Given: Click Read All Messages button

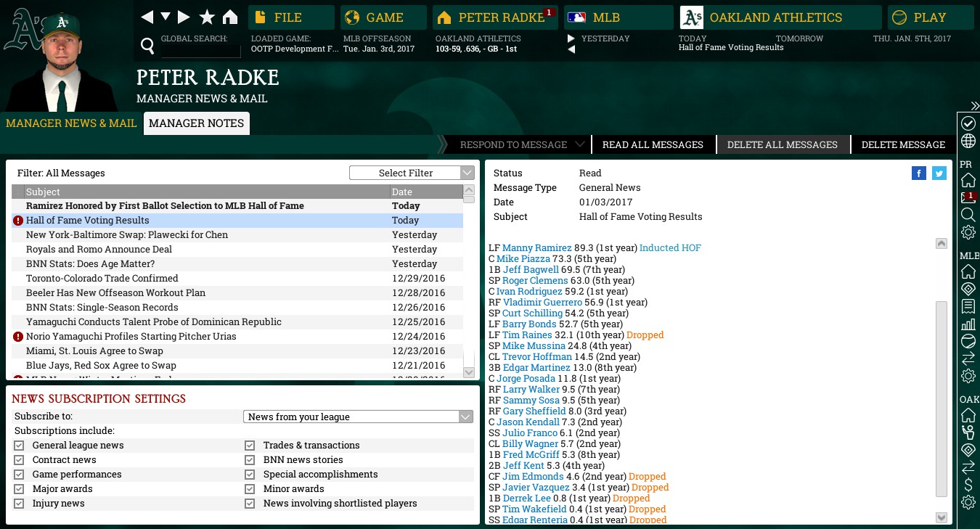Looking at the screenshot, I should tap(653, 144).
